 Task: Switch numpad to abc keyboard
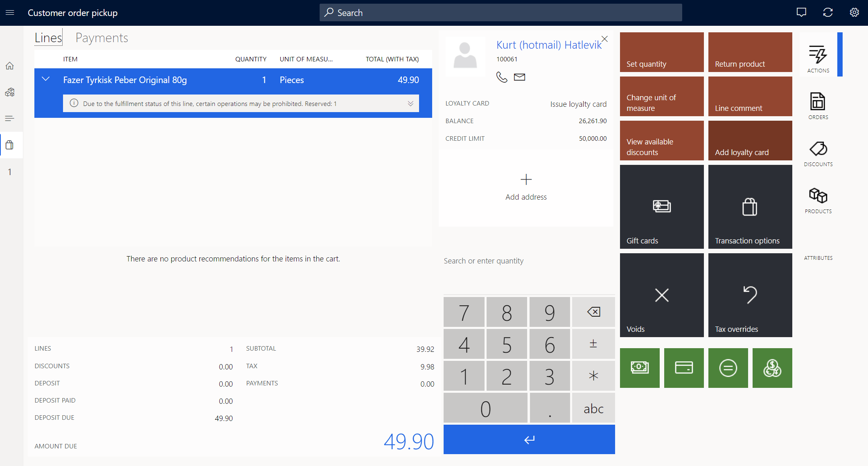pyautogui.click(x=593, y=408)
